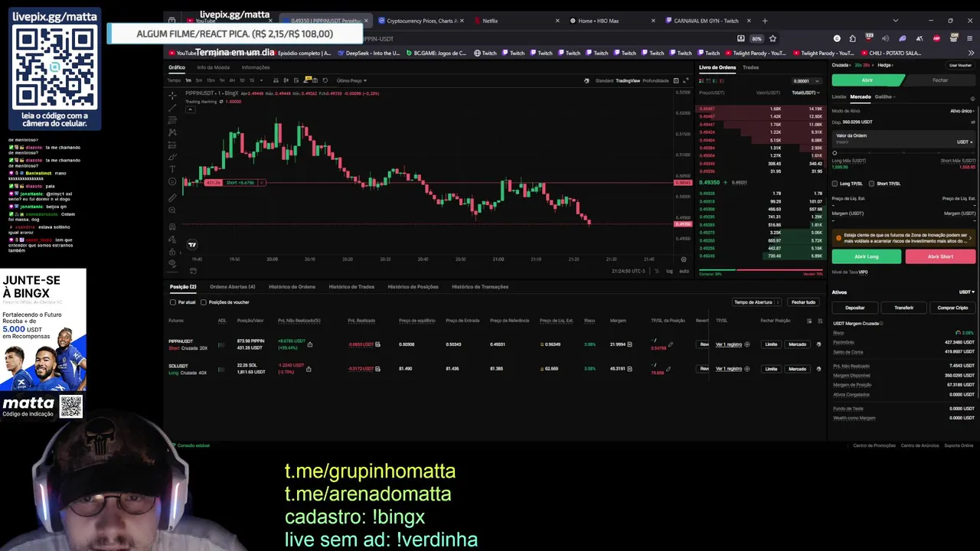Open chart layout icon beside Profundidade

point(676,81)
